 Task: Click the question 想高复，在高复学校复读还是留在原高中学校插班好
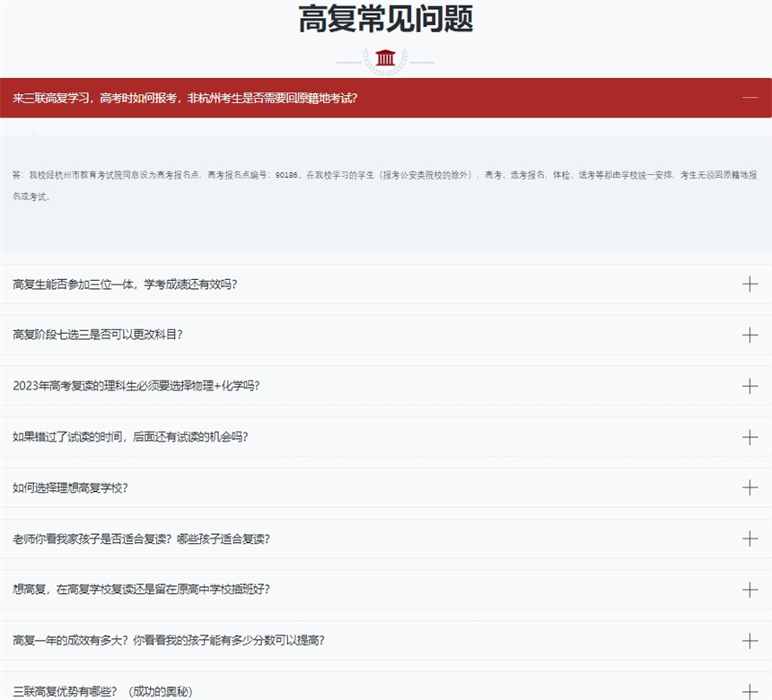coord(141,590)
